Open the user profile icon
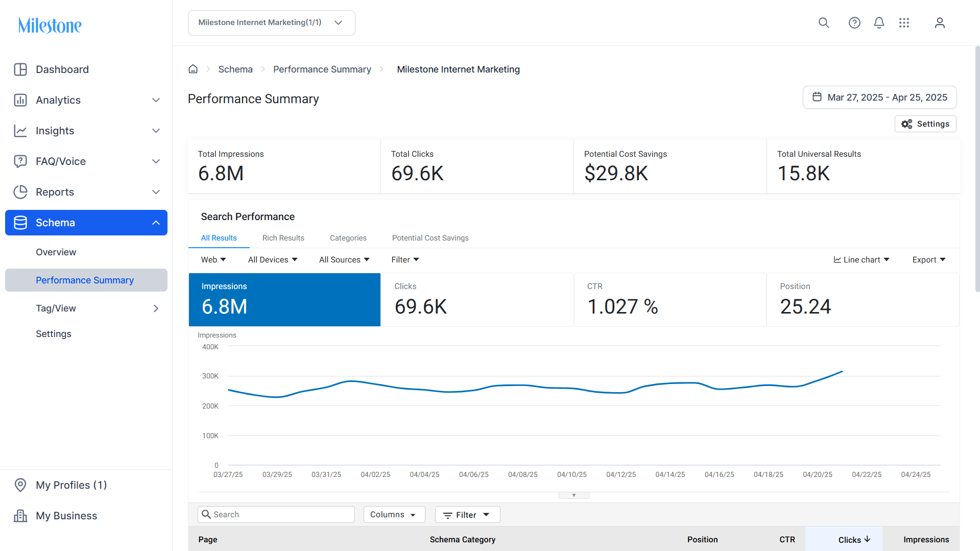980x551 pixels. [940, 23]
